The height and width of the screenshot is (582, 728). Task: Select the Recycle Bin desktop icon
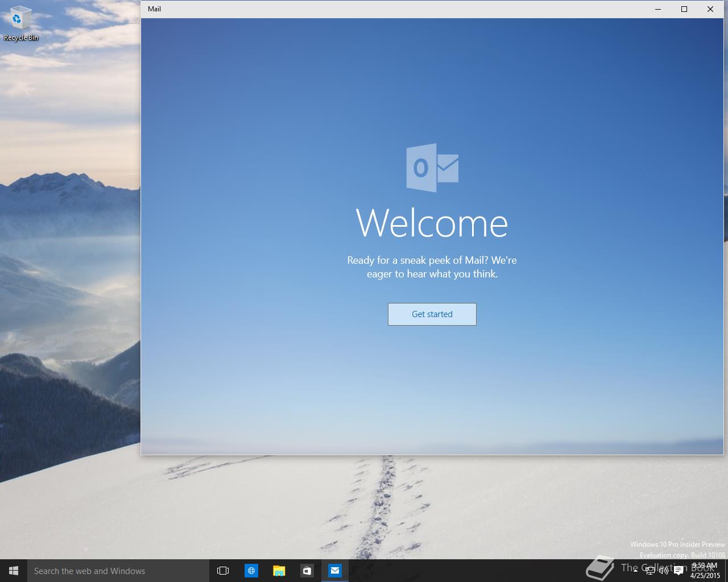tap(21, 24)
